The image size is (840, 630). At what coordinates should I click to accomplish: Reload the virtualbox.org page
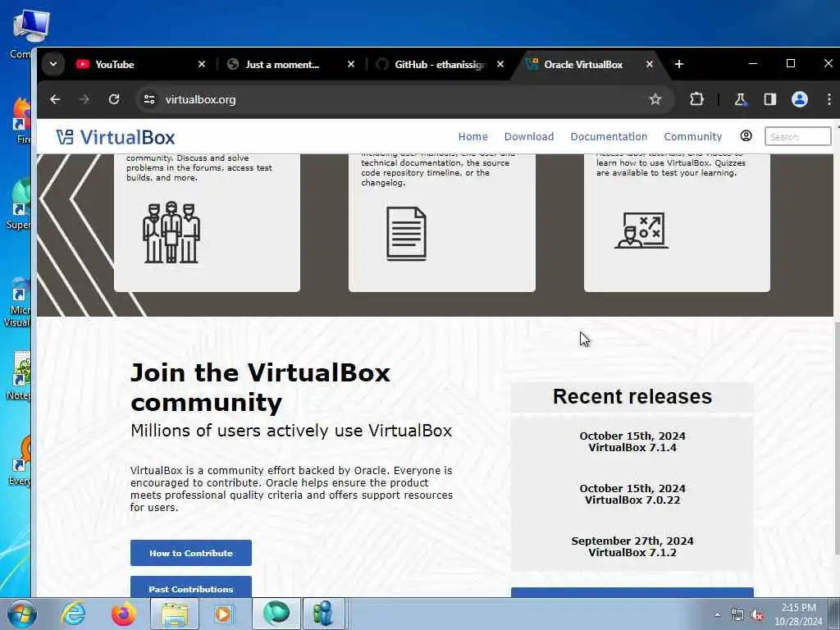point(114,99)
